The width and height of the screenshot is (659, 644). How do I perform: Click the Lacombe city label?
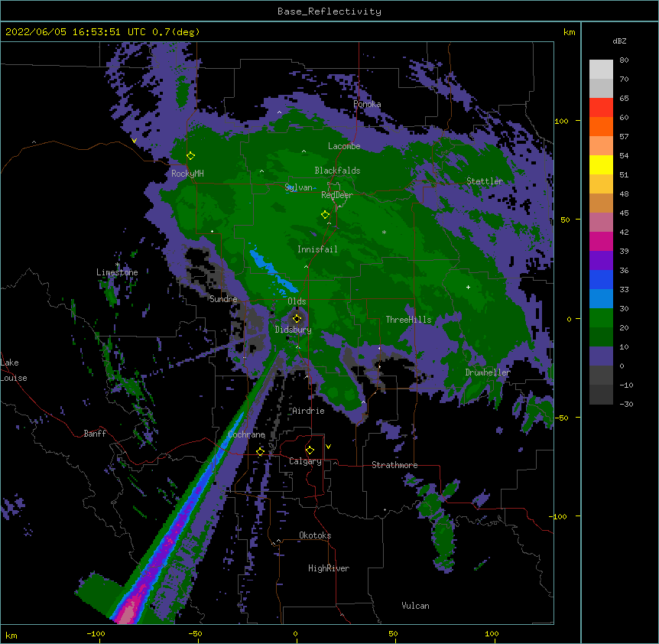344,146
